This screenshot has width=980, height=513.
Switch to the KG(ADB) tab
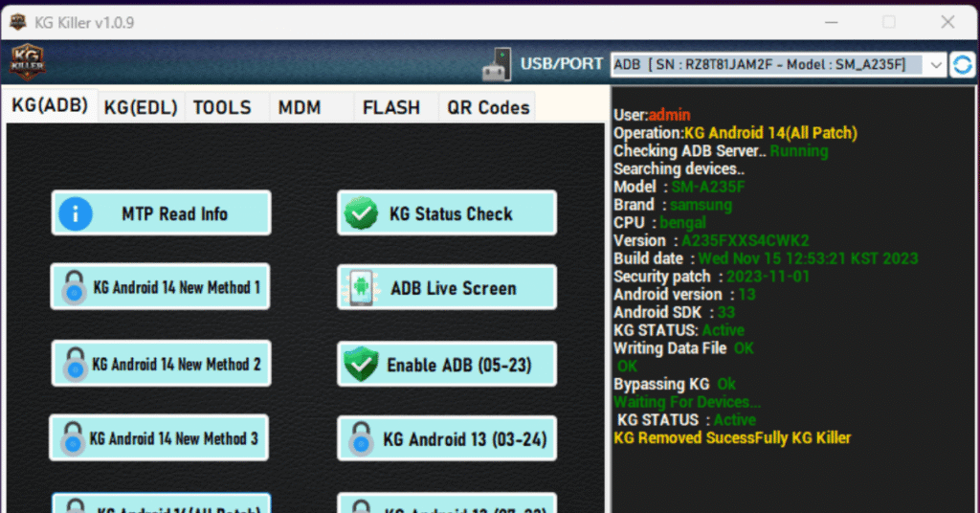(50, 105)
